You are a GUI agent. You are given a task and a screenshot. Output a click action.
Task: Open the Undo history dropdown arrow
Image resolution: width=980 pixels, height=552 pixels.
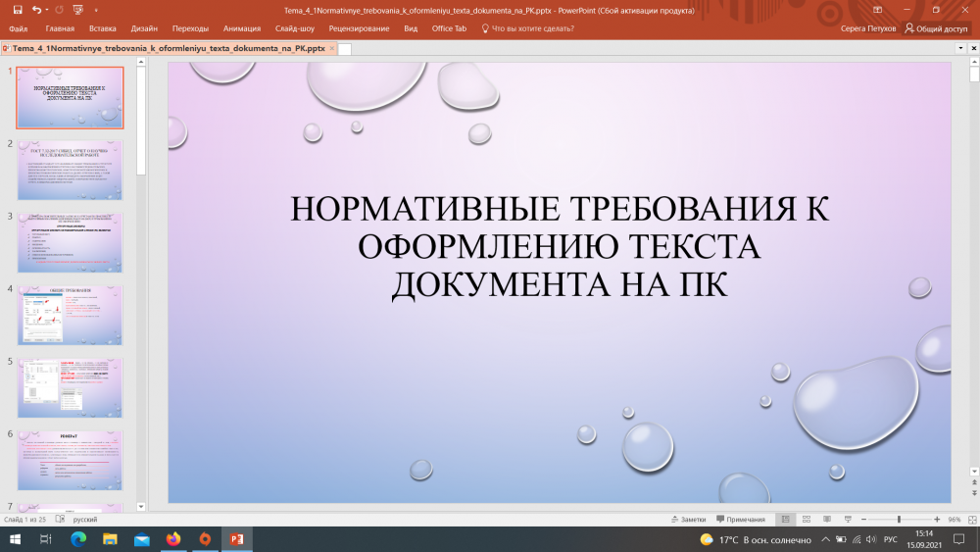[x=48, y=9]
